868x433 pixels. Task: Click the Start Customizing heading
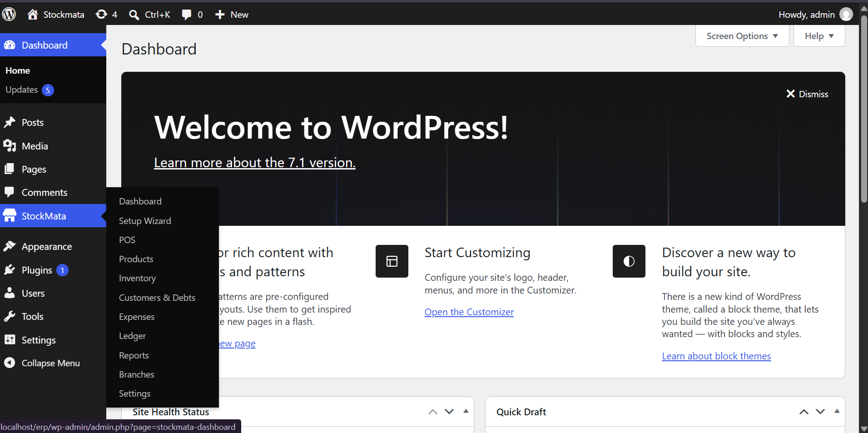coord(477,253)
